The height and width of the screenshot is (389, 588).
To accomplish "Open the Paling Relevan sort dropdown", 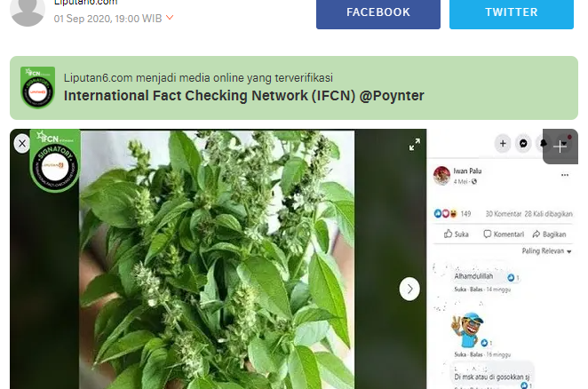I will point(547,251).
